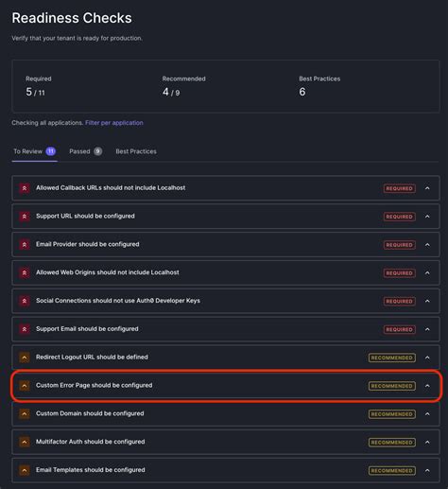Select 'Support URL should be configured' text

85,216
